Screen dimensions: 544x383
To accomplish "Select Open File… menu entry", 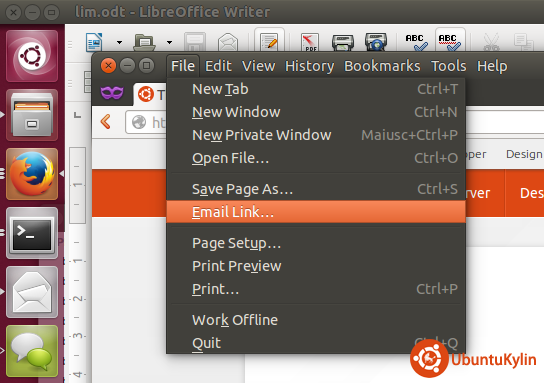I will (x=316, y=158).
